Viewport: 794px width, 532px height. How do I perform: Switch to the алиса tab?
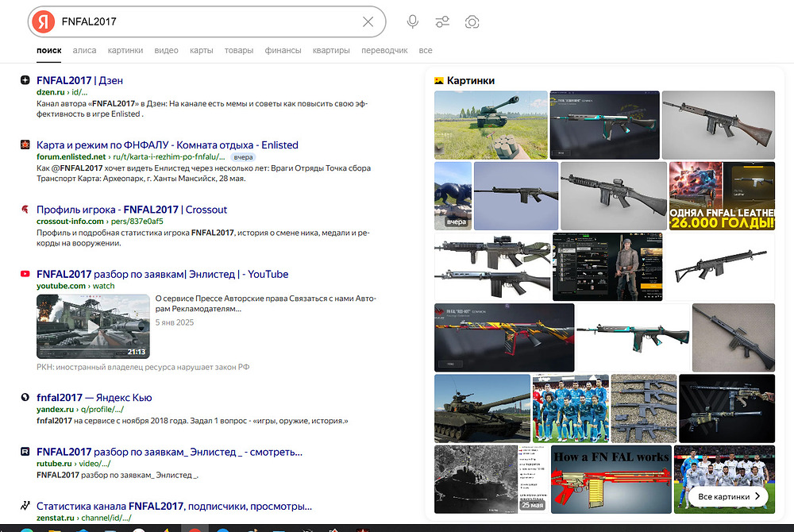click(x=84, y=51)
